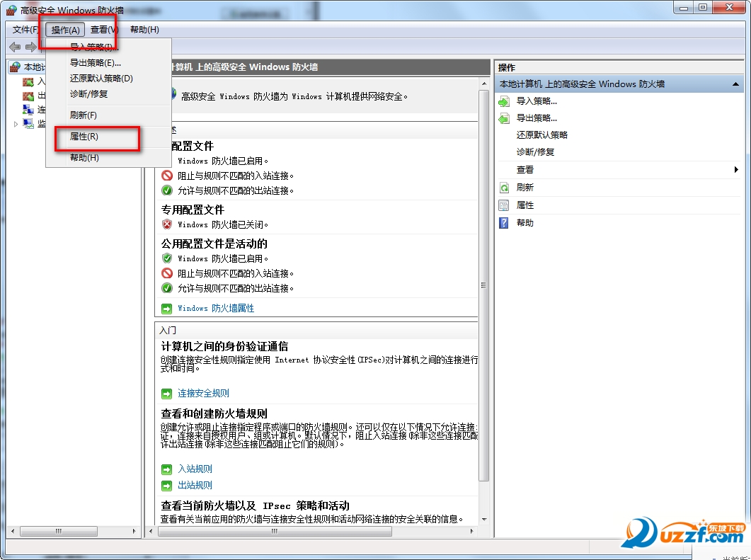Click the 查看和创建防火墙规则 heading
Image resolution: width=751 pixels, height=560 pixels.
click(x=214, y=413)
